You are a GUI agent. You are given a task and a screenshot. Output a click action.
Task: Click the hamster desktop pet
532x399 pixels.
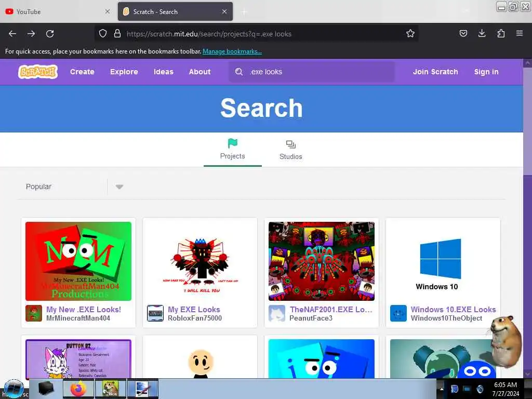point(506,341)
